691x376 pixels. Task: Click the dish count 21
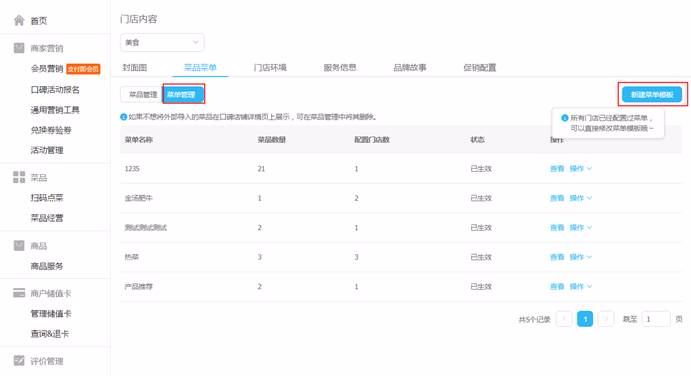click(261, 169)
